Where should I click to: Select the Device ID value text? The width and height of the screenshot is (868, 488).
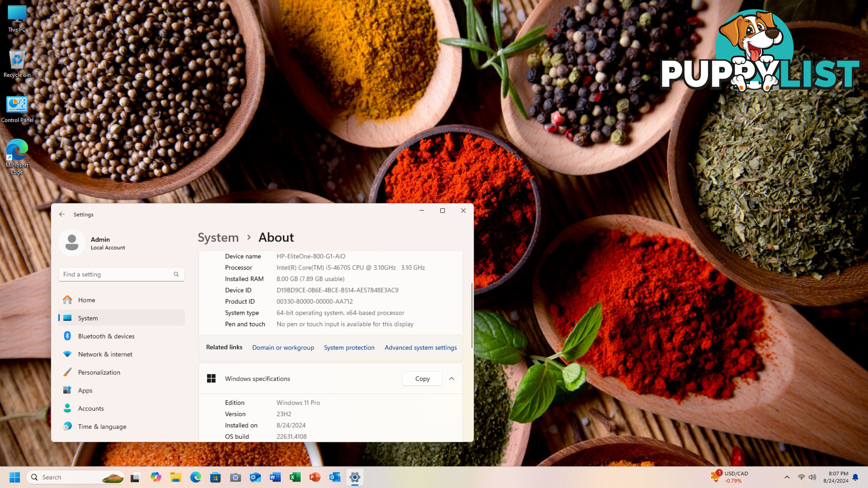tap(337, 290)
